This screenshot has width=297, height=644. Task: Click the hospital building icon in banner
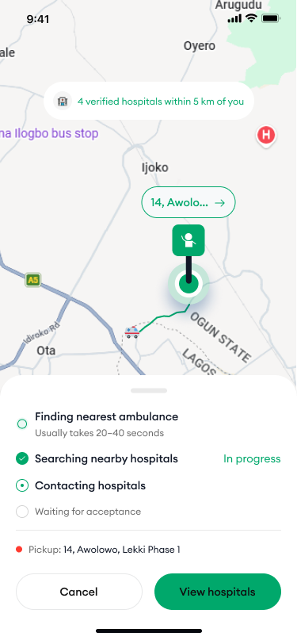(63, 101)
